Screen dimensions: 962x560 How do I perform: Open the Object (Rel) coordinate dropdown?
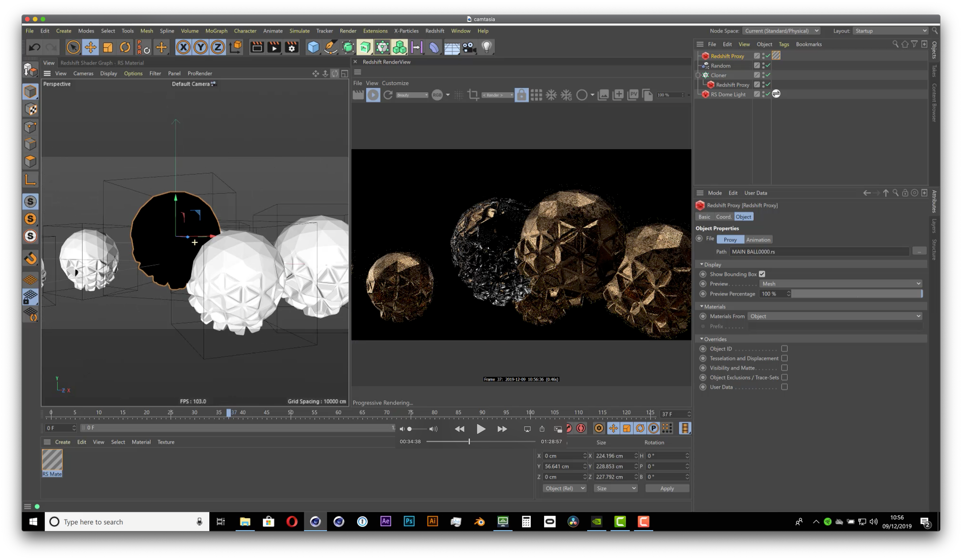tap(564, 488)
